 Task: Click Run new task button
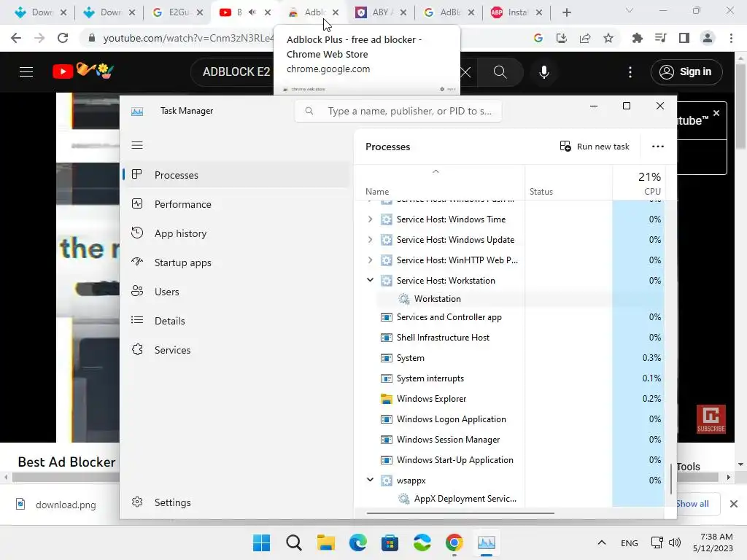595,146
